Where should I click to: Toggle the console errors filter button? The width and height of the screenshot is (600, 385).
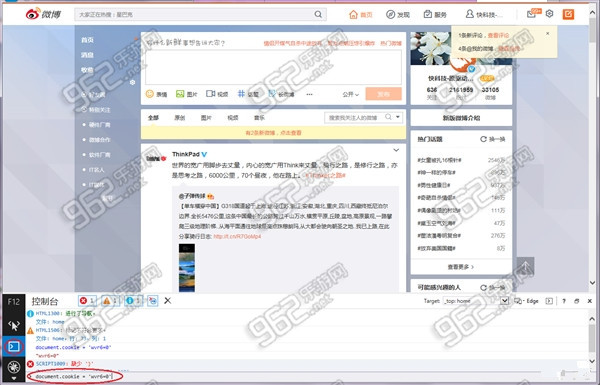87,301
